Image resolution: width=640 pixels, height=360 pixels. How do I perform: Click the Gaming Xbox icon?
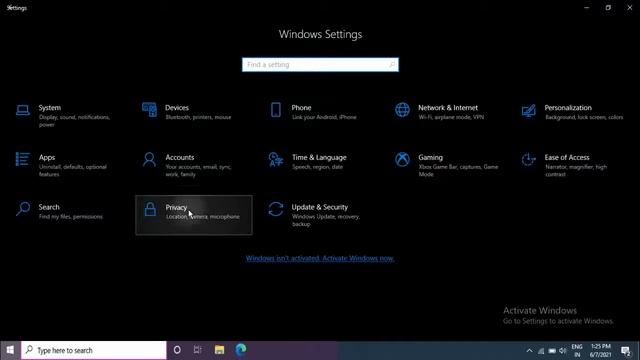tap(402, 159)
